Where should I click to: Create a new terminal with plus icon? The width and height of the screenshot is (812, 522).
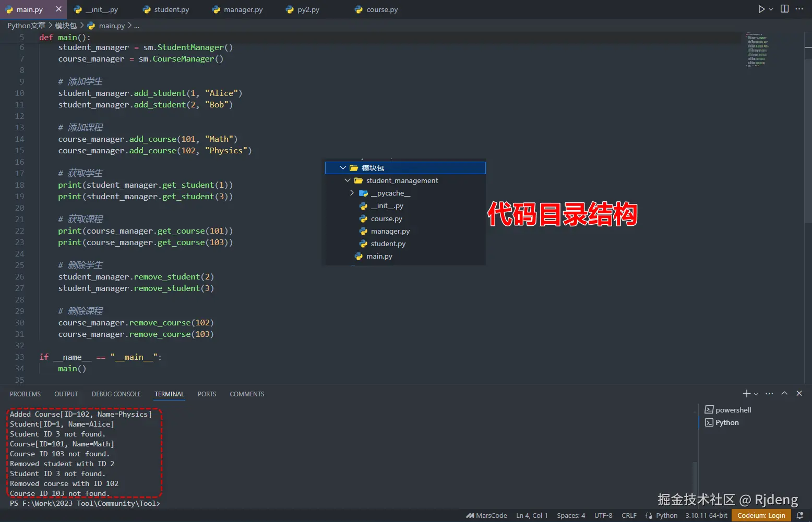coord(746,394)
